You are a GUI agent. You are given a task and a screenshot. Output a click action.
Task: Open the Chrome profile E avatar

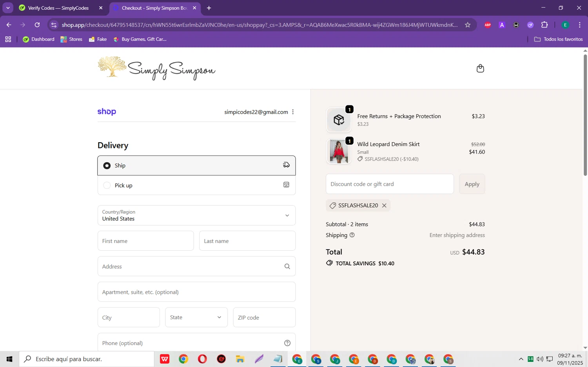[565, 25]
